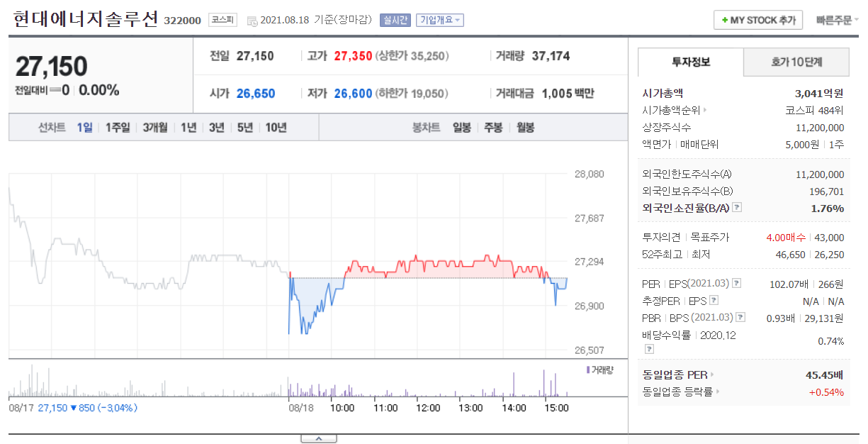
Task: Click 거래량 value 37,174
Action: click(x=551, y=56)
